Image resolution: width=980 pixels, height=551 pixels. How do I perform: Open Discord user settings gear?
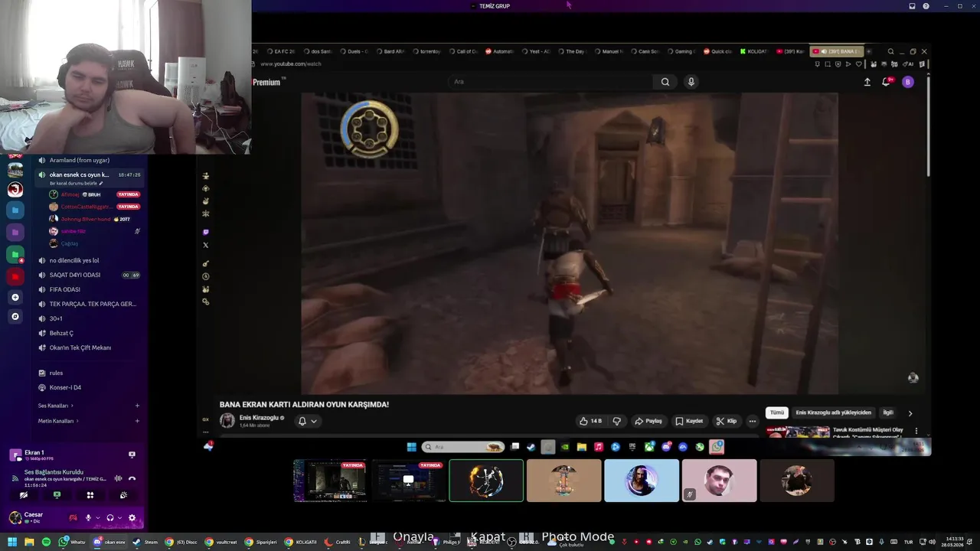(132, 518)
